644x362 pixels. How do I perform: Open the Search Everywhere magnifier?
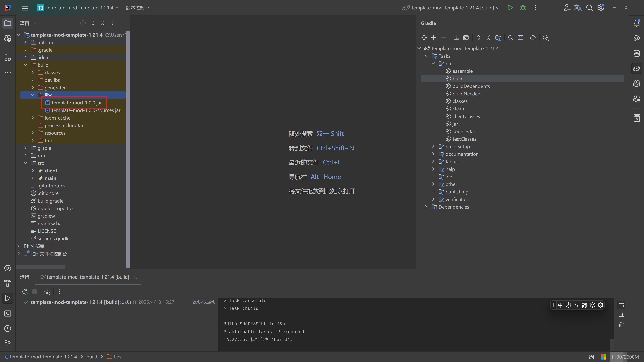pos(589,8)
